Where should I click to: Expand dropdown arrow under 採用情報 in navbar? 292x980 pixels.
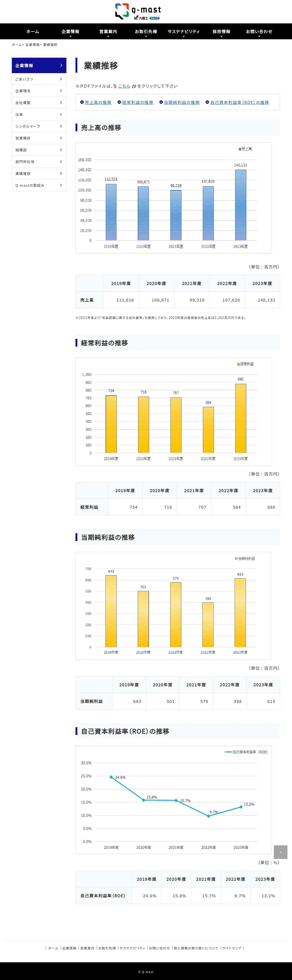[221, 37]
